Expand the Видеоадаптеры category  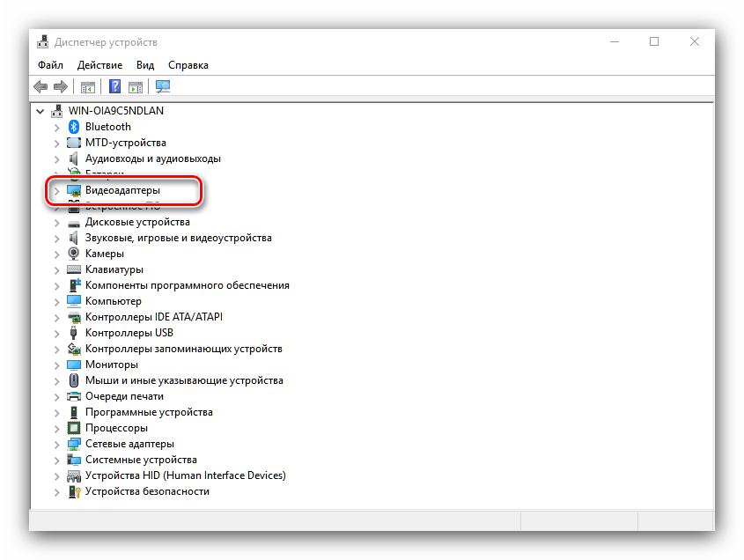tap(57, 190)
